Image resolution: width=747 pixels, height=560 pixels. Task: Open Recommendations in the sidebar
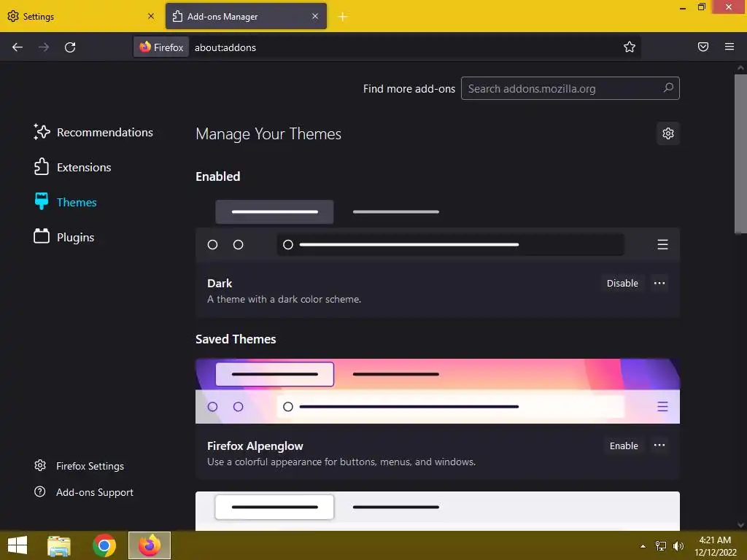93,132
